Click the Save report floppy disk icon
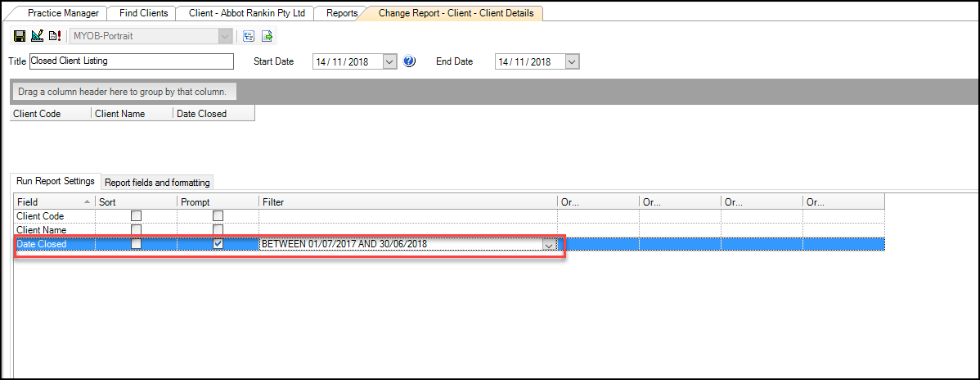Image resolution: width=980 pixels, height=380 pixels. pos(19,36)
